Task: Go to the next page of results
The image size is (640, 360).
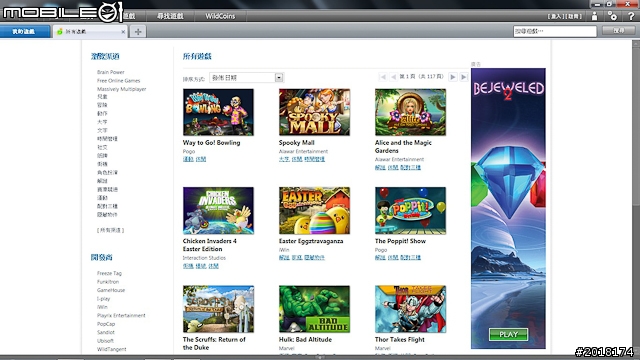Action: point(453,77)
